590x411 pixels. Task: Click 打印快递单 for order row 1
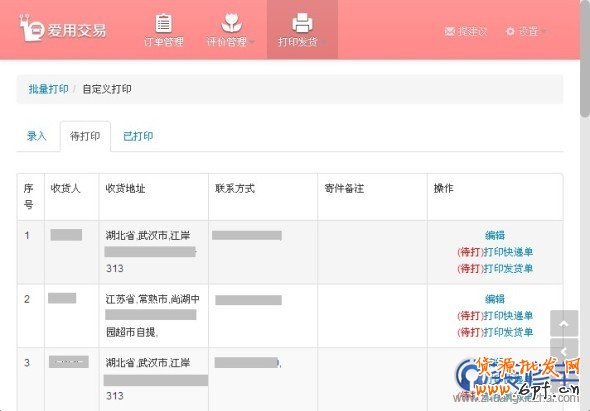[x=508, y=252]
